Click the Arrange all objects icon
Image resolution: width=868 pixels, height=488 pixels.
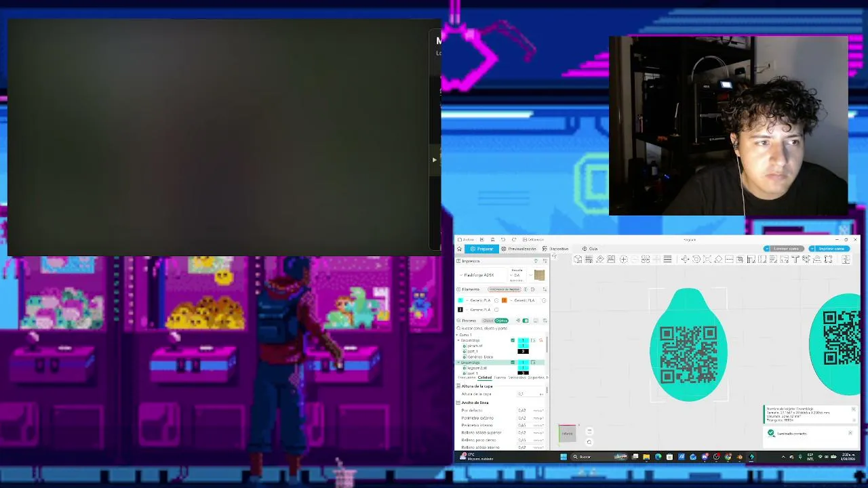(x=611, y=259)
